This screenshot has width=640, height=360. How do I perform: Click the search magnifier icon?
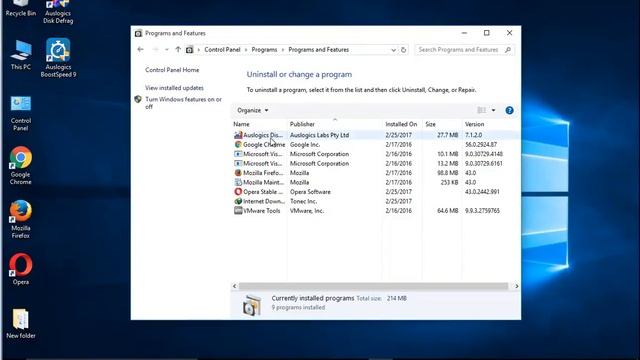(508, 50)
